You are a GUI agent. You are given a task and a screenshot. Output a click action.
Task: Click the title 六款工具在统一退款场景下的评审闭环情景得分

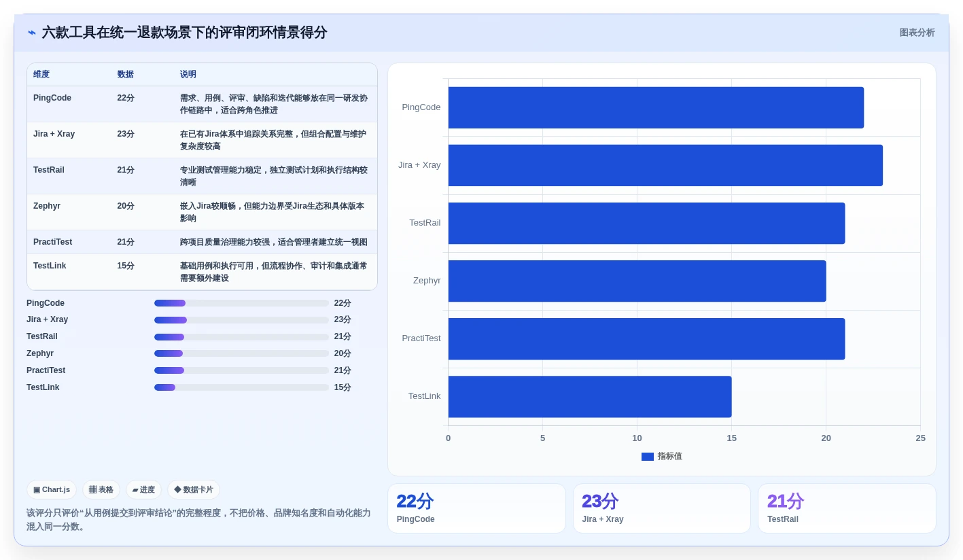tap(184, 33)
